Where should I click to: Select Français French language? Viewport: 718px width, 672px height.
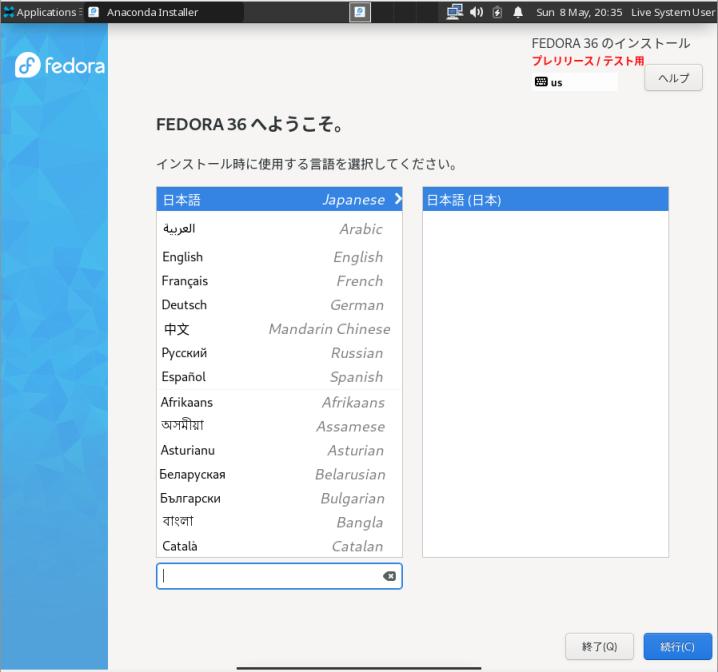pos(279,281)
